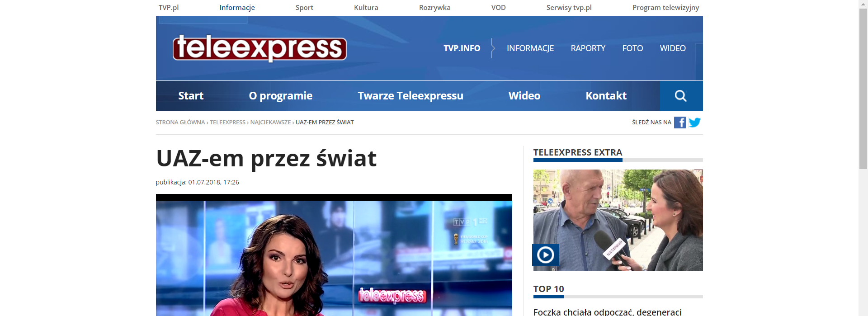Image resolution: width=868 pixels, height=316 pixels.
Task: Open the Start menu item
Action: [191, 96]
